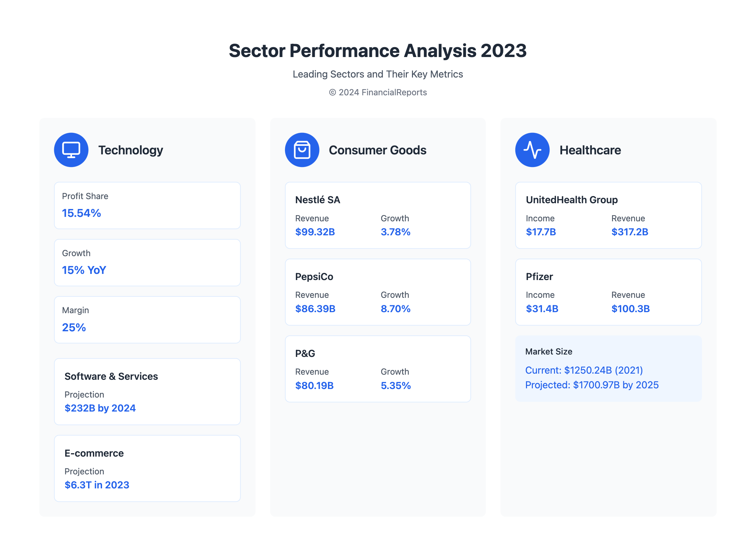
Task: Click UnitedHealth revenue value $317.2B
Action: [x=629, y=232]
